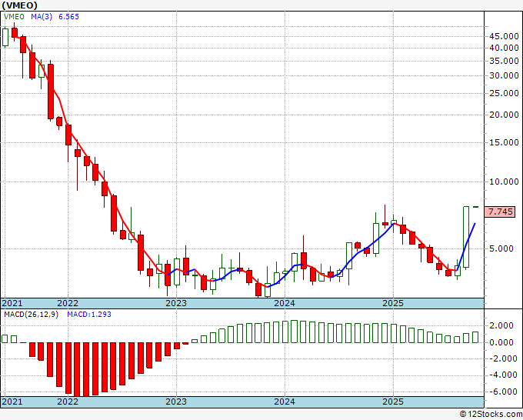
Task: Click the -2.000 MACD axis label
Action: coord(502,359)
